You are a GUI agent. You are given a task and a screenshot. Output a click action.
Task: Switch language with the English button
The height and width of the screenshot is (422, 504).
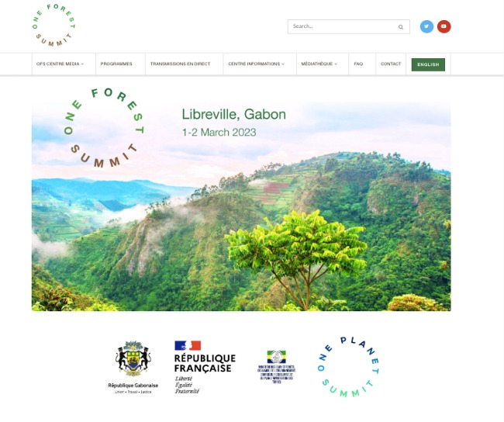coord(428,64)
